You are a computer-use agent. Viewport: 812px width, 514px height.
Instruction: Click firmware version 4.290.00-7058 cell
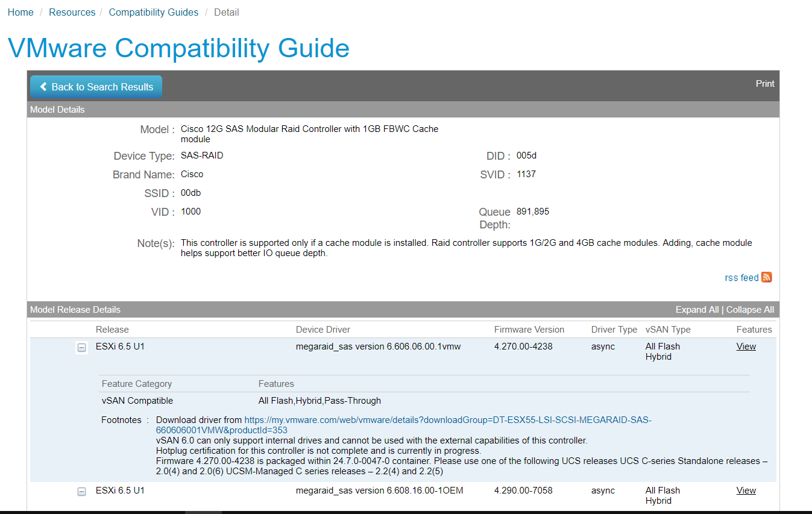(x=523, y=490)
